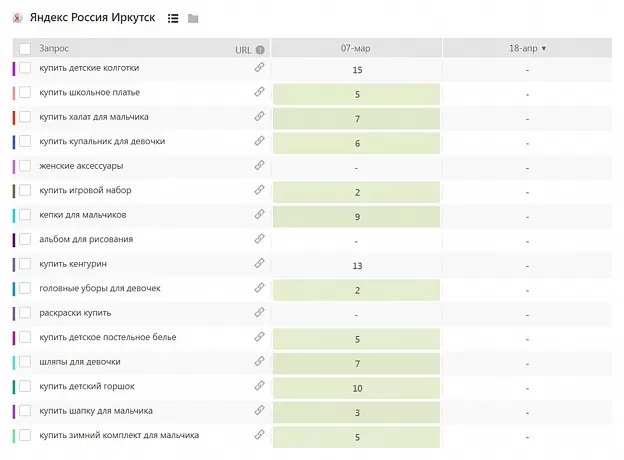Open URL link icon for купить детские колготки
Viewport: 624px width, 460px height.
259,68
